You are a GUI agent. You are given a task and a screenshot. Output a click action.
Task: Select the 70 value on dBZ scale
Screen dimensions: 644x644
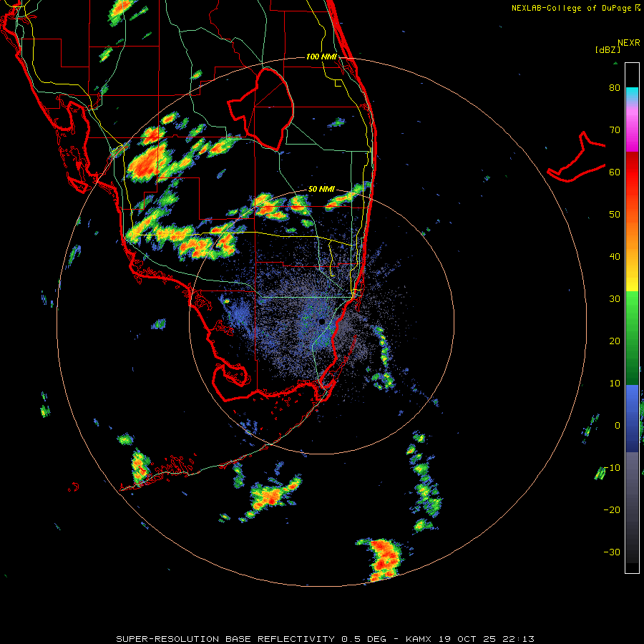tap(615, 130)
